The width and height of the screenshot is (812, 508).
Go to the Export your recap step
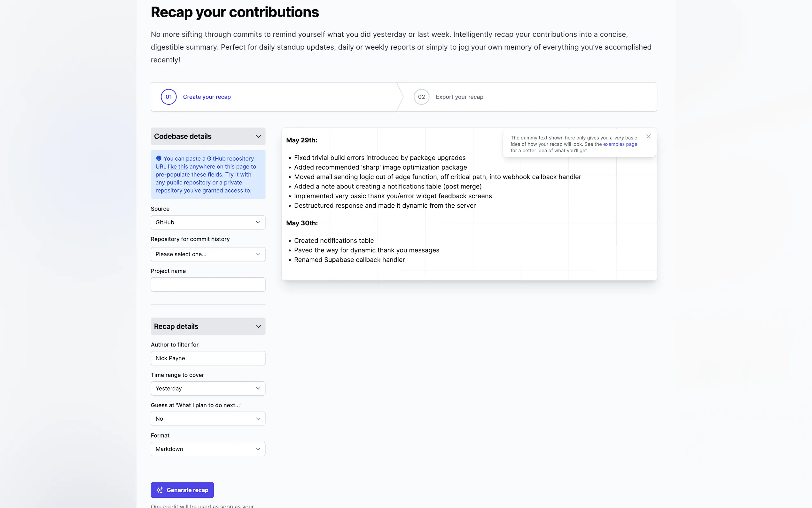[459, 97]
